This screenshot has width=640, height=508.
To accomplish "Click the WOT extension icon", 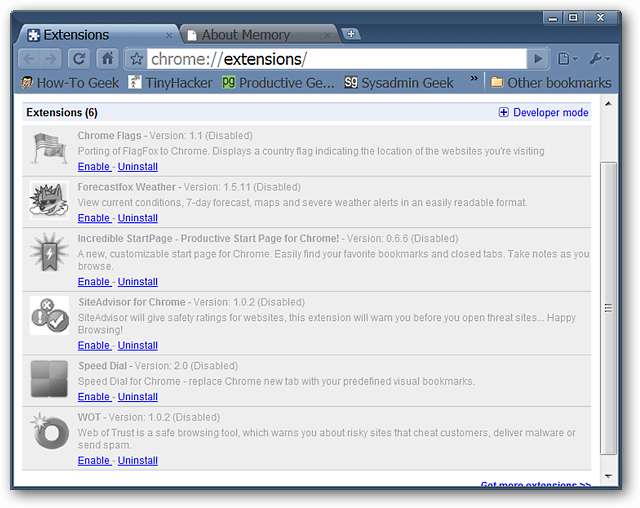I will (x=50, y=431).
